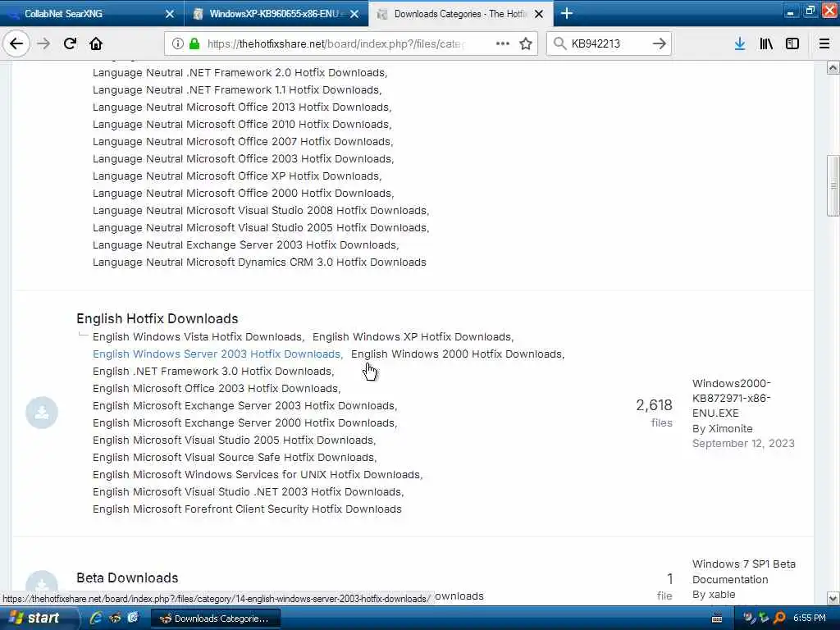Click the green secure padlock icon
The height and width of the screenshot is (630, 840).
pos(194,43)
